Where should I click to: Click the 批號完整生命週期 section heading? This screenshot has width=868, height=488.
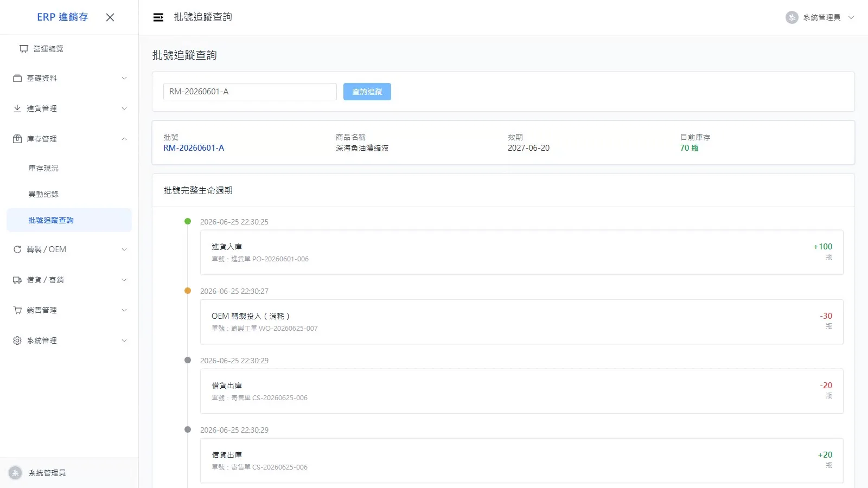198,190
